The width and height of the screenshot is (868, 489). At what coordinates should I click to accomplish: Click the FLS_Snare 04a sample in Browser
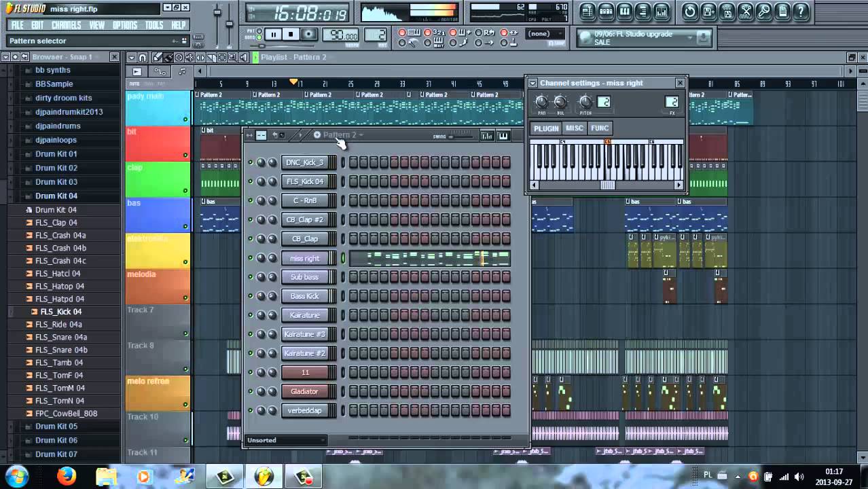(x=60, y=337)
